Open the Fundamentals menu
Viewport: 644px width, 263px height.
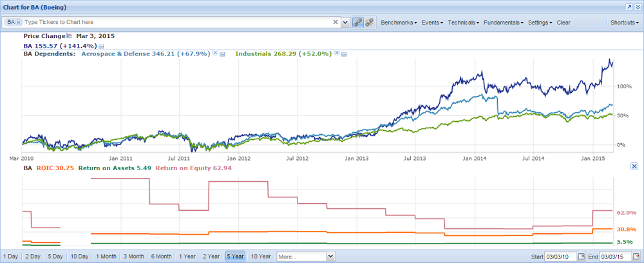pyautogui.click(x=504, y=23)
